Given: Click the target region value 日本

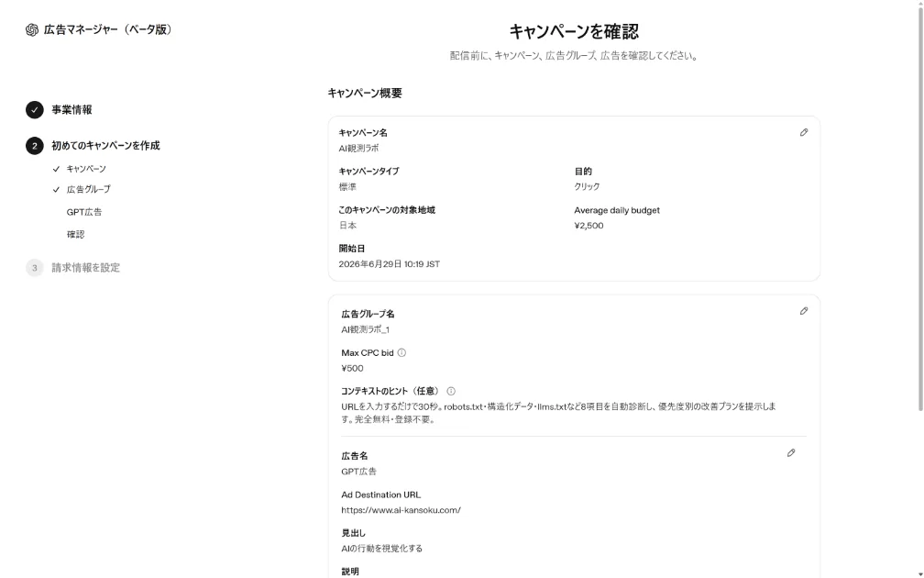Looking at the screenshot, I should [x=347, y=226].
